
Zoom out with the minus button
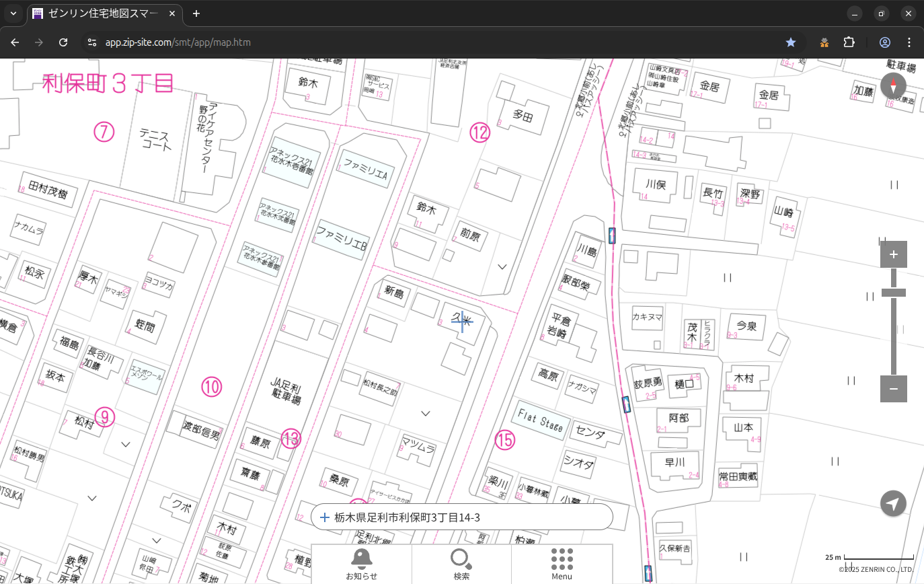click(x=893, y=389)
